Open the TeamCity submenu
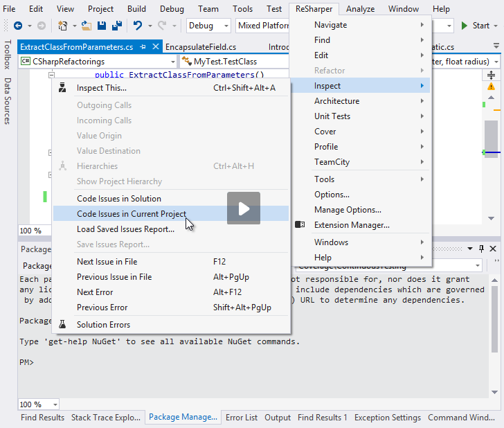The height and width of the screenshot is (428, 504). 360,162
